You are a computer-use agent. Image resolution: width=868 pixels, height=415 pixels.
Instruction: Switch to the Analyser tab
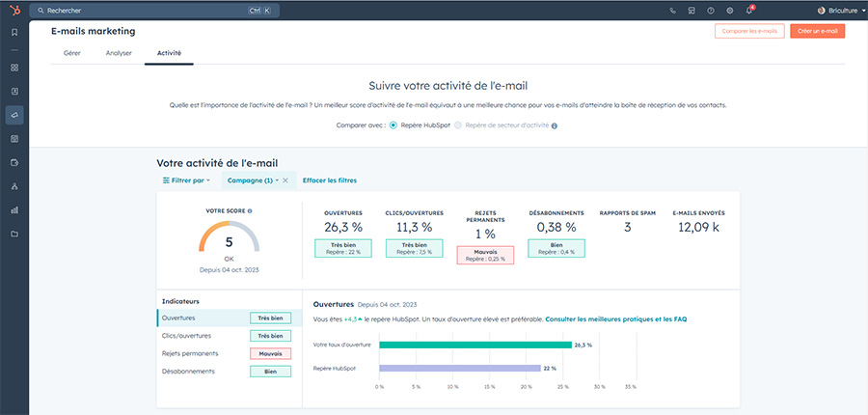(119, 52)
